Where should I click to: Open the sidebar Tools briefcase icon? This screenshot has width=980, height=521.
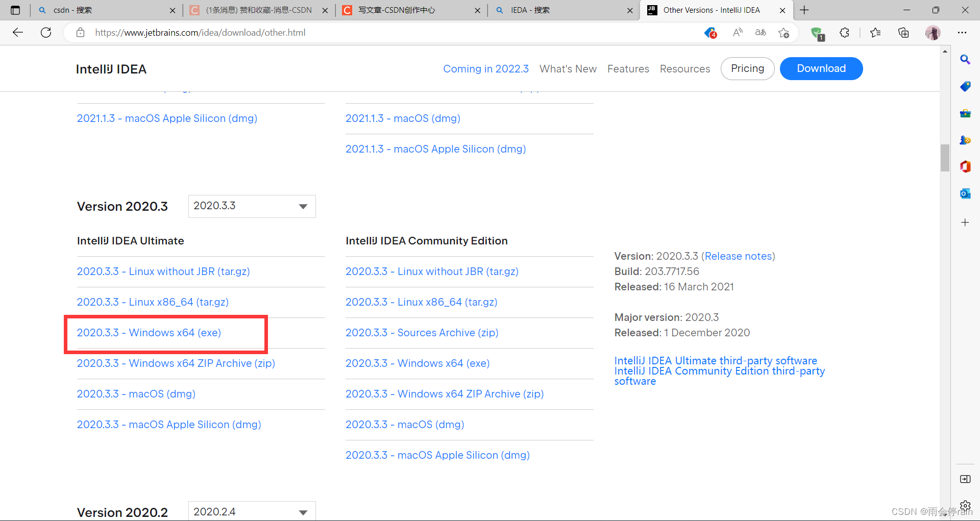tap(965, 113)
